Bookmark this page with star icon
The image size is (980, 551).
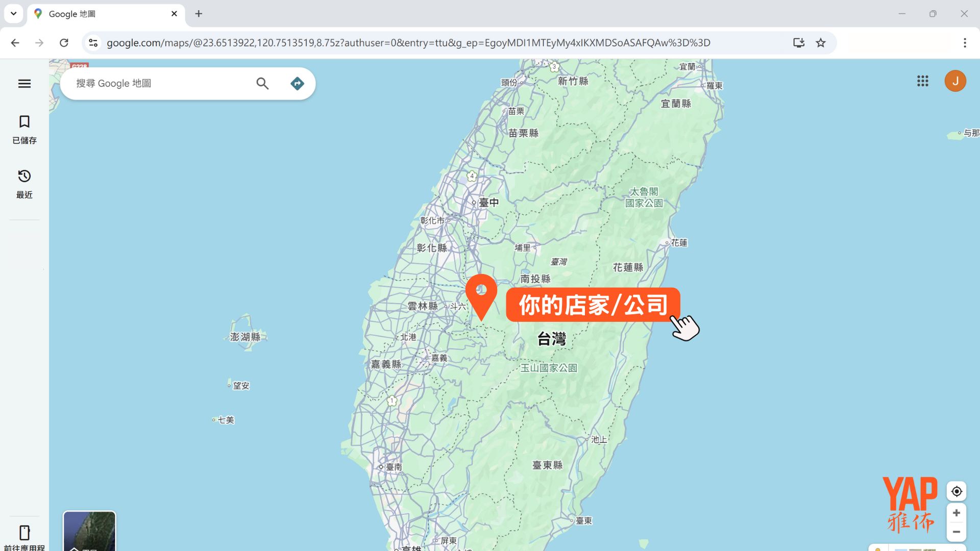821,43
